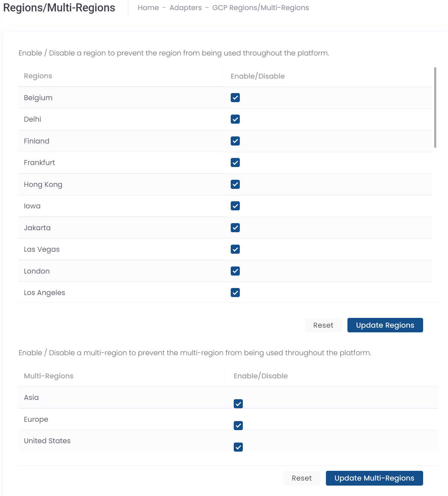Toggle the Hong Kong region checkbox

click(235, 184)
